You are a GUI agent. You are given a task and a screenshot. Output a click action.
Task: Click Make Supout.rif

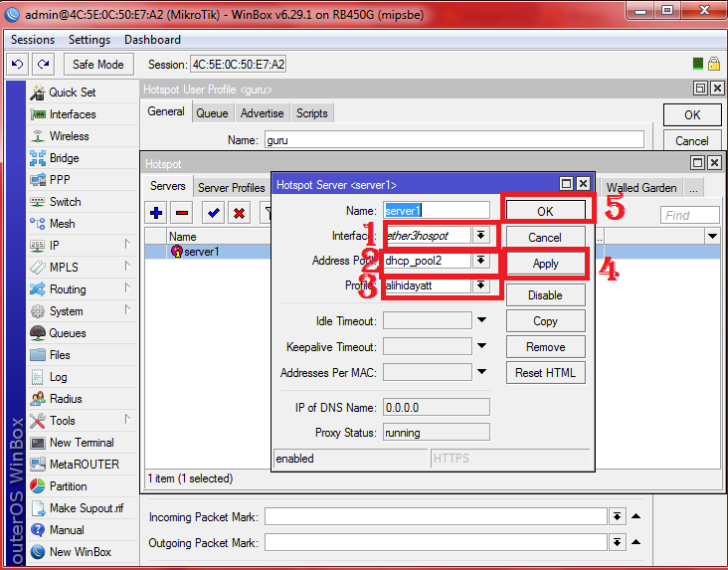pos(83,508)
